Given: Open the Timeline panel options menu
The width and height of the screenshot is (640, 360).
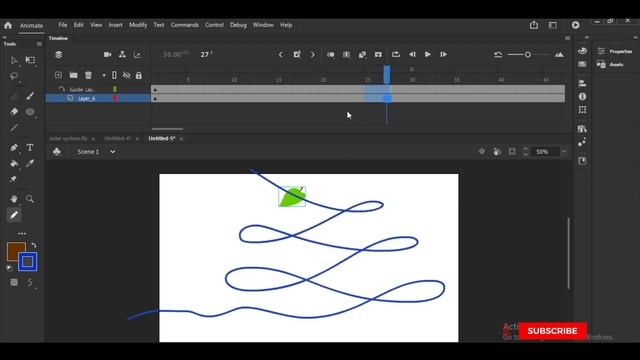Looking at the screenshot, I should coord(567,38).
